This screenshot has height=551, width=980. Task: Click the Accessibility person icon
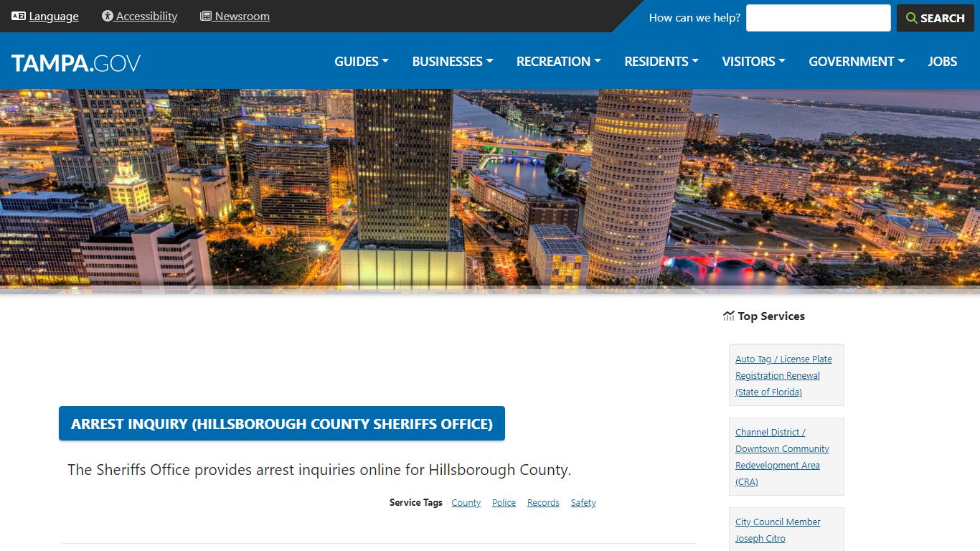tap(108, 16)
